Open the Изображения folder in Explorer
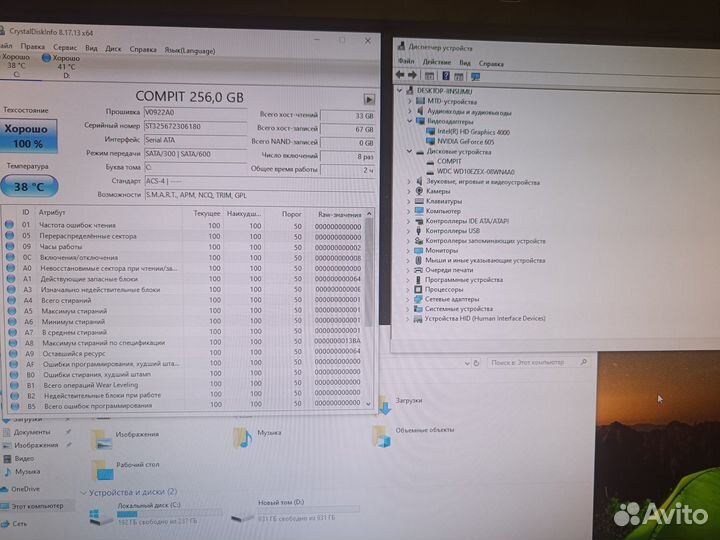The height and width of the screenshot is (540, 720). tap(125, 439)
